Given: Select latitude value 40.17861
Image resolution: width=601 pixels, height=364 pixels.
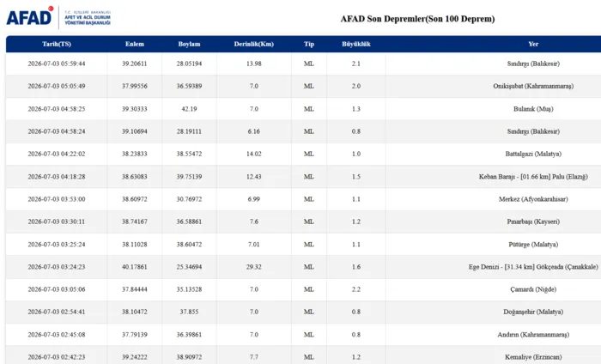Looking at the screenshot, I should tap(135, 267).
